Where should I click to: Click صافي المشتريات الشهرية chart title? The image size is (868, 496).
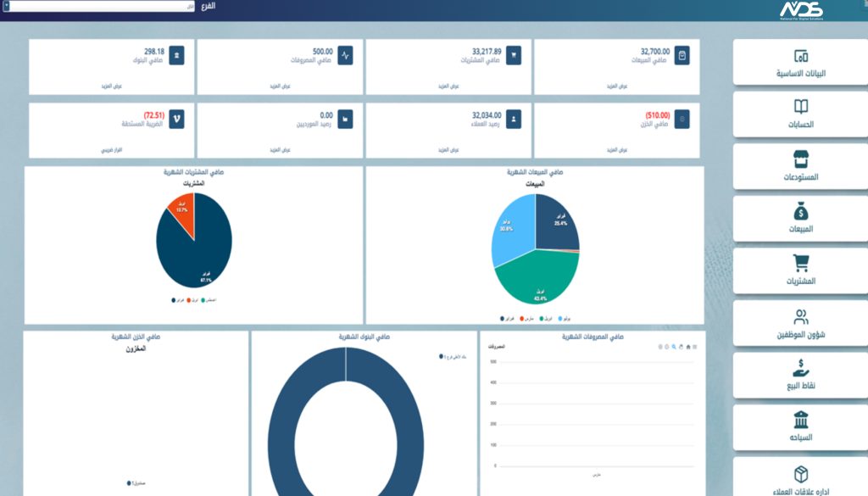pyautogui.click(x=194, y=172)
